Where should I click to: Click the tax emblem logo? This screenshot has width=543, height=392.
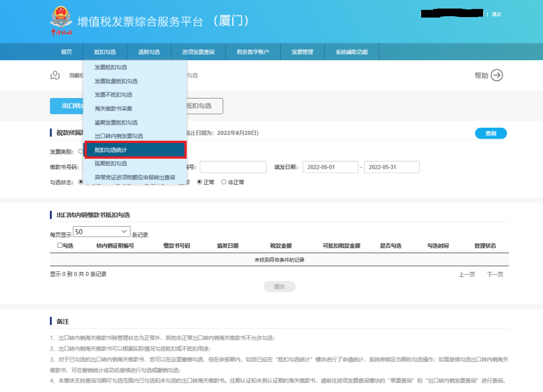[x=61, y=21]
